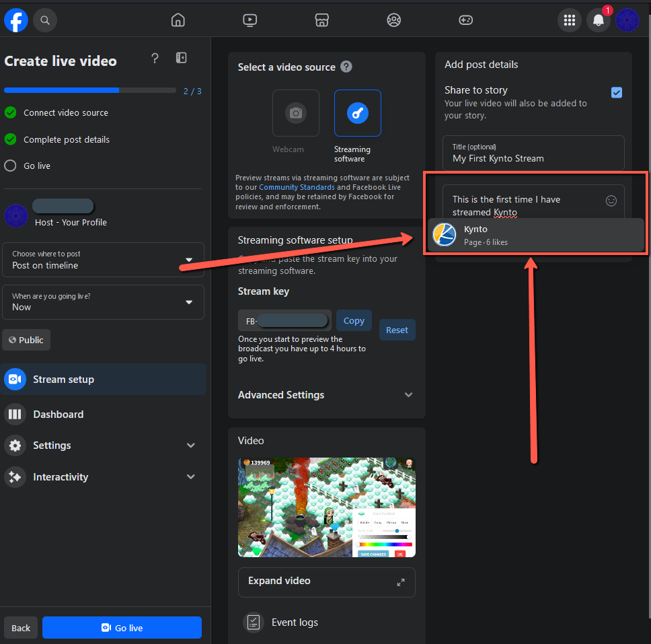Image resolution: width=651 pixels, height=644 pixels.
Task: Open the Interactivity menu item
Action: click(x=103, y=477)
